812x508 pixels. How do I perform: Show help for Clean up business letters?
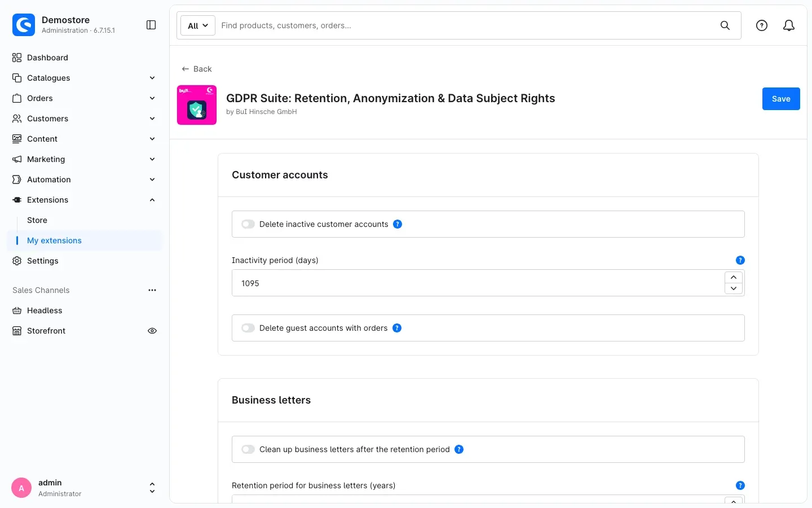coord(459,449)
